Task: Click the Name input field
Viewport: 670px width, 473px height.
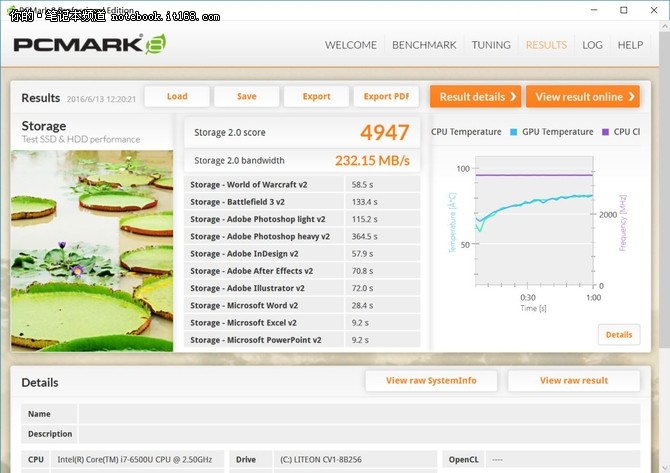Action: click(359, 414)
